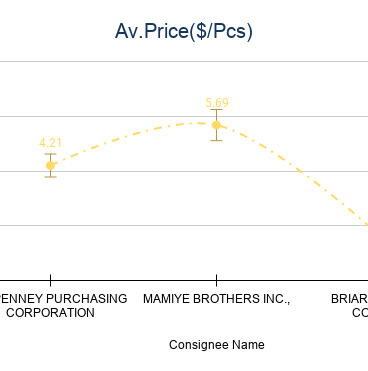The height and width of the screenshot is (371, 368).
Task: Select the lowest gray horizontal gridline
Action: pyautogui.click(x=184, y=225)
